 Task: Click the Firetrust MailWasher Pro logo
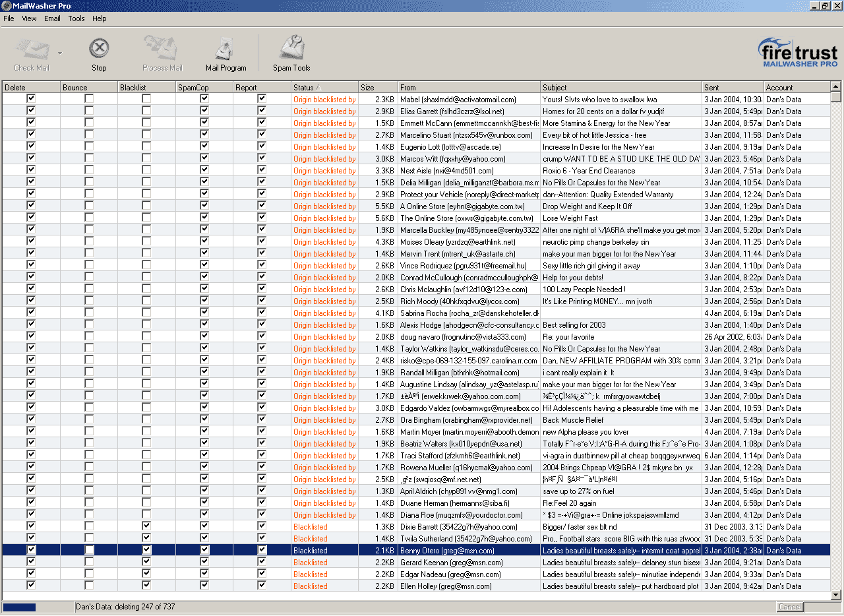(x=799, y=53)
